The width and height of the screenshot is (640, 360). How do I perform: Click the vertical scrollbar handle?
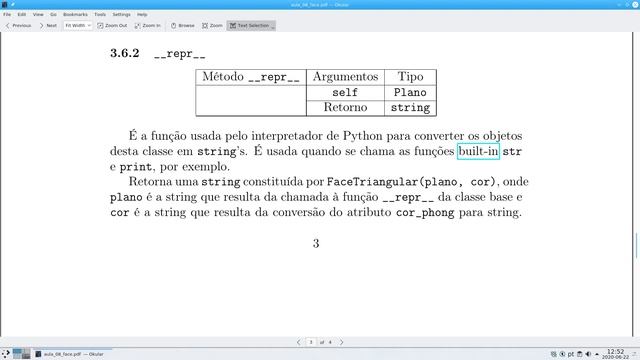point(636,245)
